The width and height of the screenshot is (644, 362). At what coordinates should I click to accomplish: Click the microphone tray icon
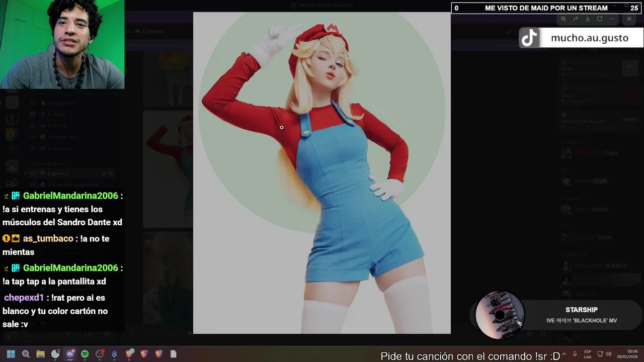pyautogui.click(x=575, y=354)
